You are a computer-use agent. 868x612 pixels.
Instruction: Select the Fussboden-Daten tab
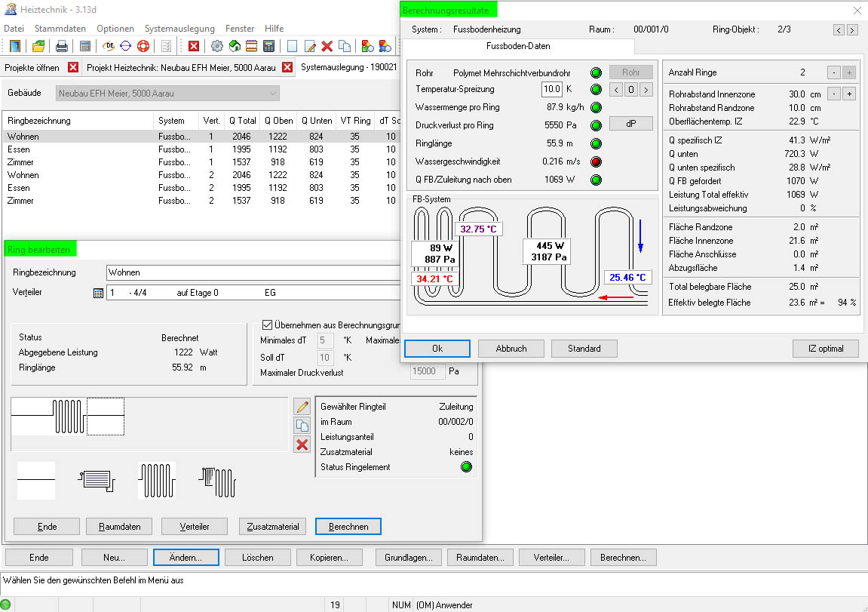[518, 46]
